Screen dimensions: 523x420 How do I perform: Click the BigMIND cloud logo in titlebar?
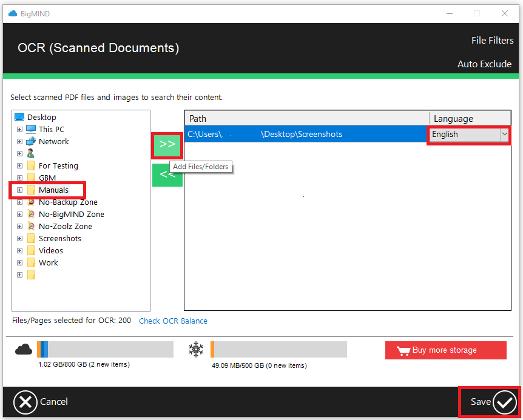(11, 13)
